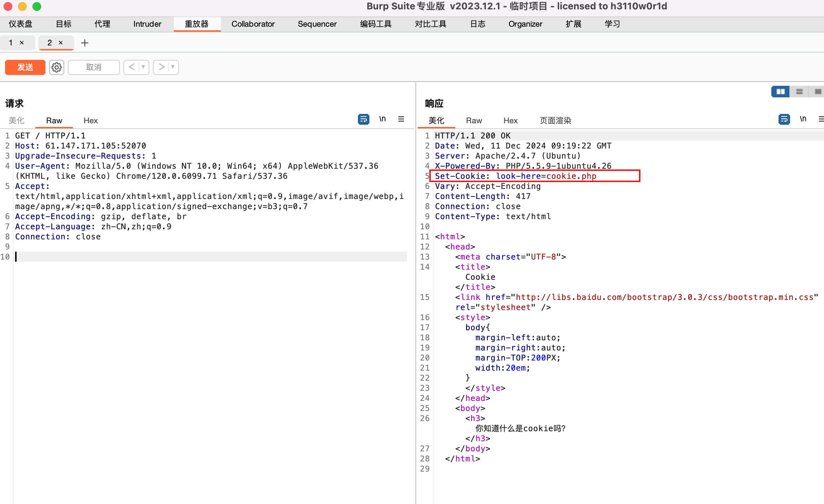Open the request editor hamburger options menu
The height and width of the screenshot is (504, 824).
[401, 119]
